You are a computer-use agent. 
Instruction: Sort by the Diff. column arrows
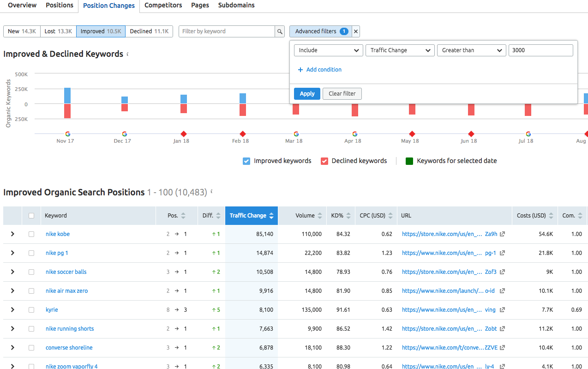[x=217, y=216]
